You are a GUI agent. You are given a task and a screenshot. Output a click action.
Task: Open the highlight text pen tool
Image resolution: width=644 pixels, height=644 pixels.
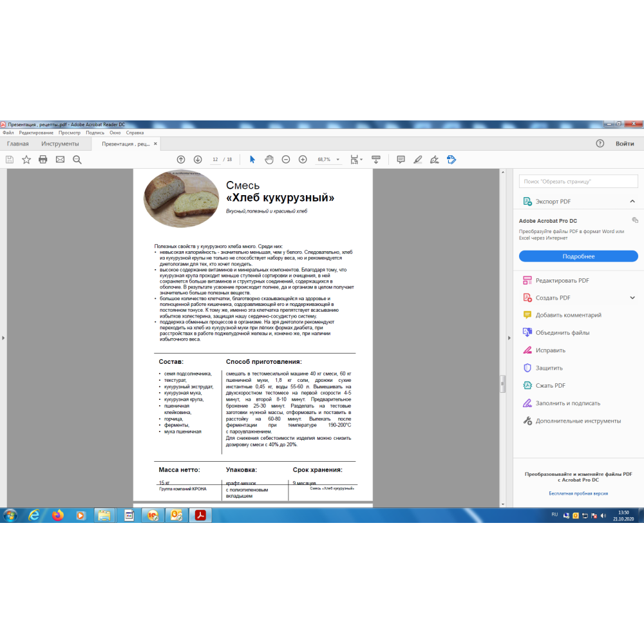417,160
